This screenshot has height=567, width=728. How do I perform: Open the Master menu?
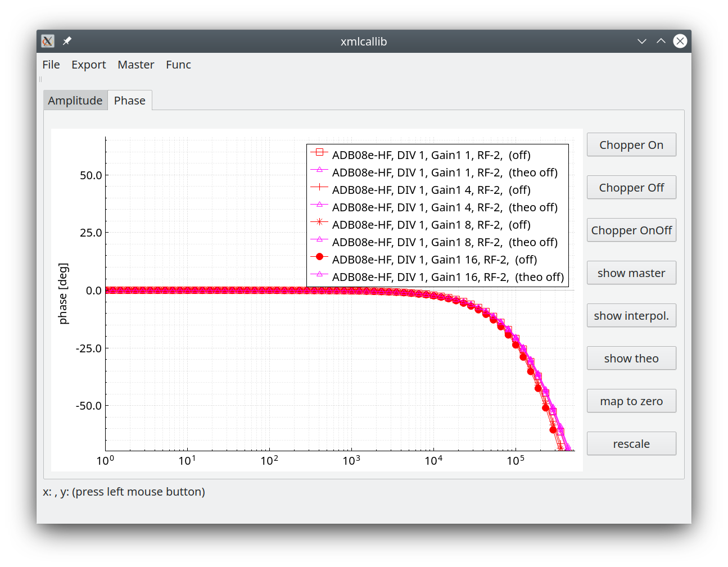tap(136, 65)
